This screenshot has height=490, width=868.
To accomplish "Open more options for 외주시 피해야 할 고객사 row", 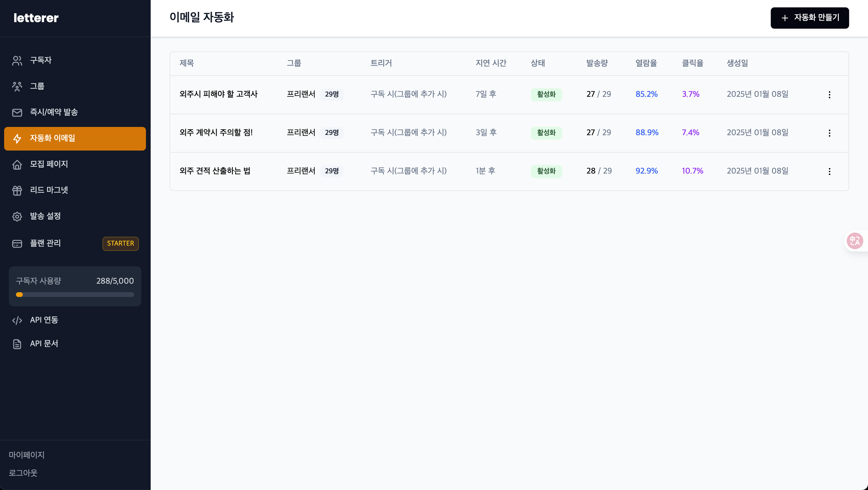I will coord(829,95).
